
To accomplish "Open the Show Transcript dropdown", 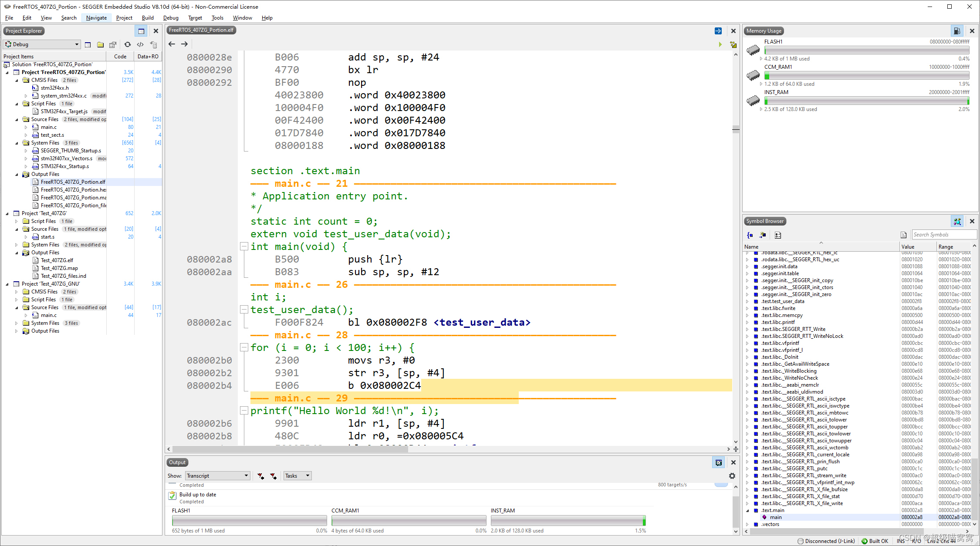I will (x=217, y=476).
